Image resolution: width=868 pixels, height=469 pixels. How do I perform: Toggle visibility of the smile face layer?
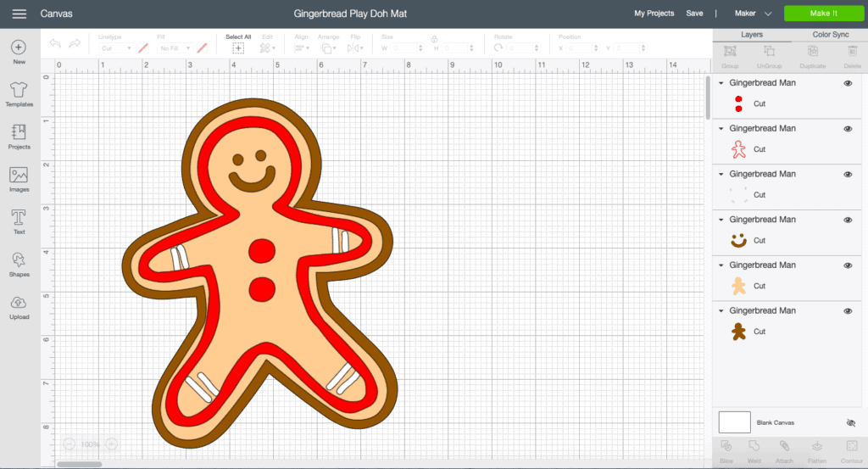coord(848,220)
